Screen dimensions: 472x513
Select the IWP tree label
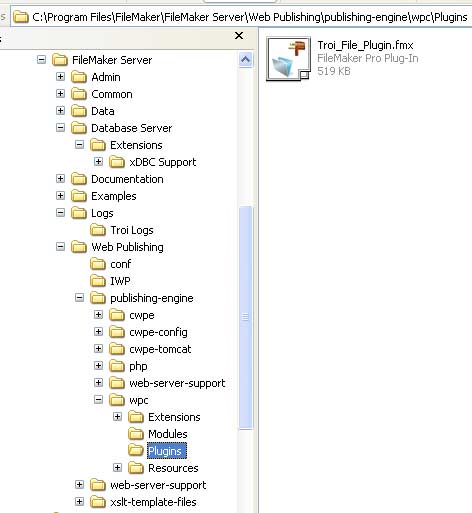[120, 281]
